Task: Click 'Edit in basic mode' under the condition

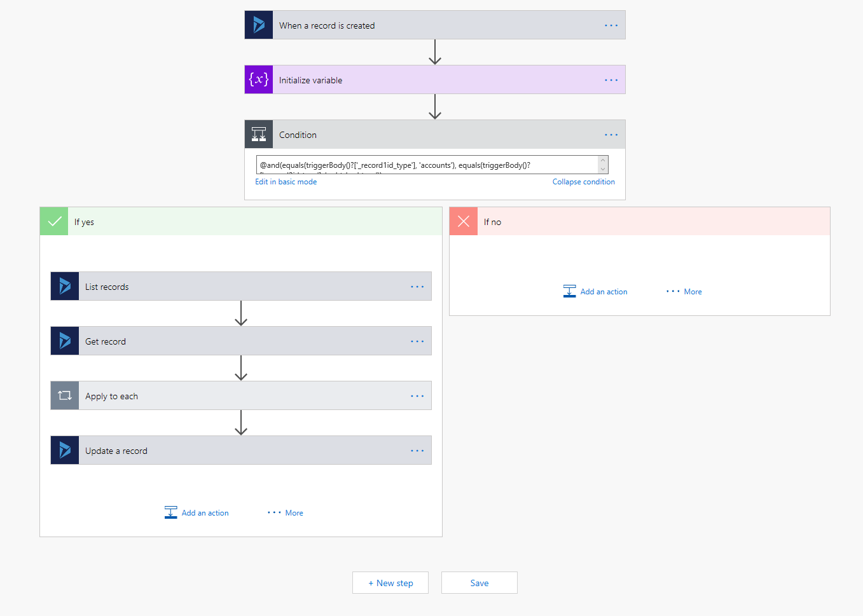Action: (x=286, y=181)
